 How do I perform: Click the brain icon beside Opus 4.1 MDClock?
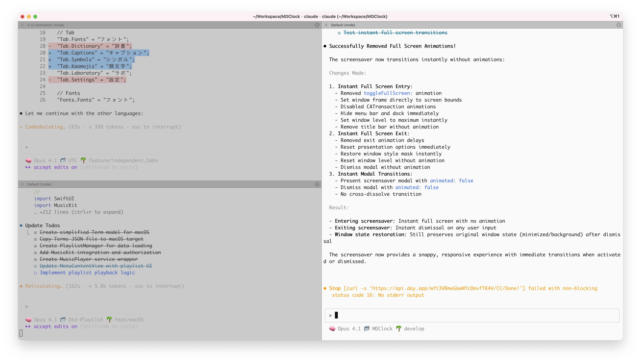332,328
